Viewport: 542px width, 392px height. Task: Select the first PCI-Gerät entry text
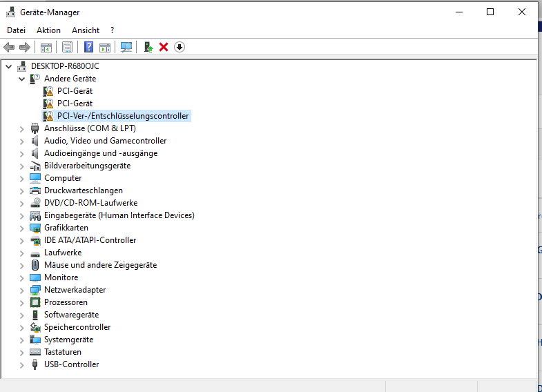[75, 91]
